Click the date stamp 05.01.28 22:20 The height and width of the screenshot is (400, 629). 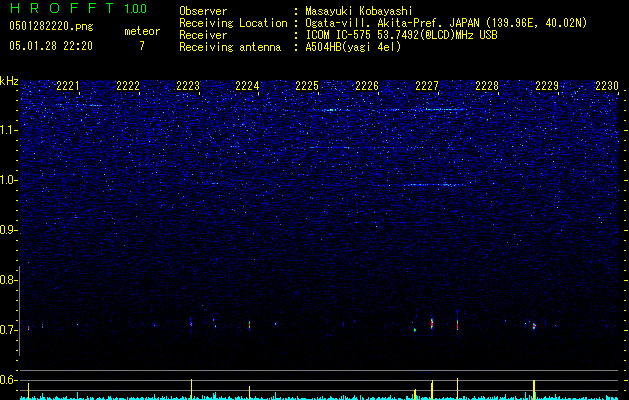[x=51, y=46]
